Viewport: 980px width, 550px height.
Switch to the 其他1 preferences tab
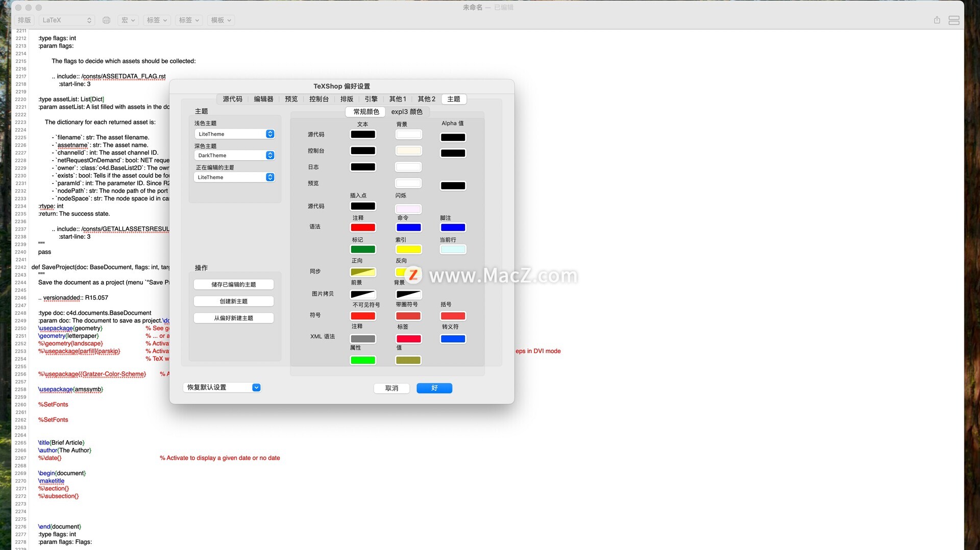click(x=398, y=99)
